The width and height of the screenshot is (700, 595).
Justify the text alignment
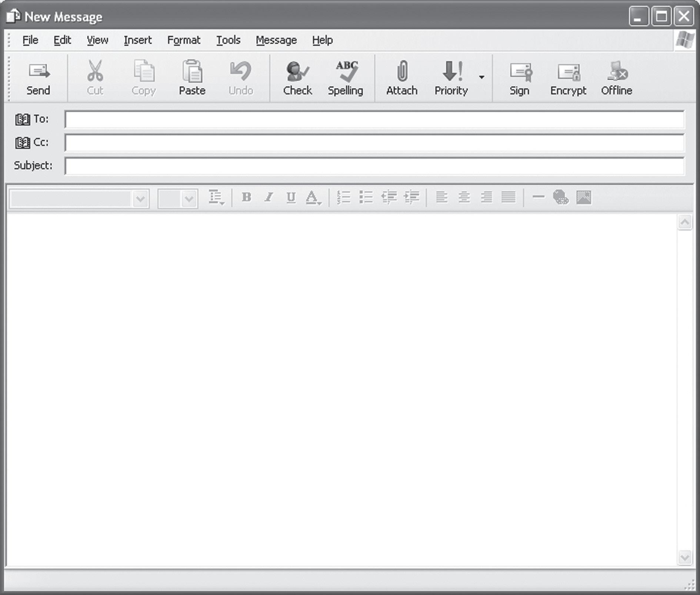pos(509,197)
